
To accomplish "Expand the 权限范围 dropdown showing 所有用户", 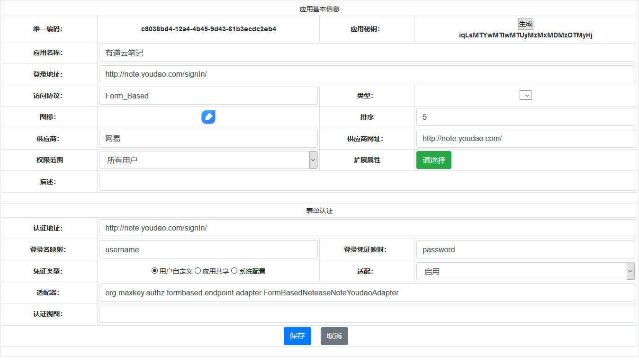I will click(208, 160).
